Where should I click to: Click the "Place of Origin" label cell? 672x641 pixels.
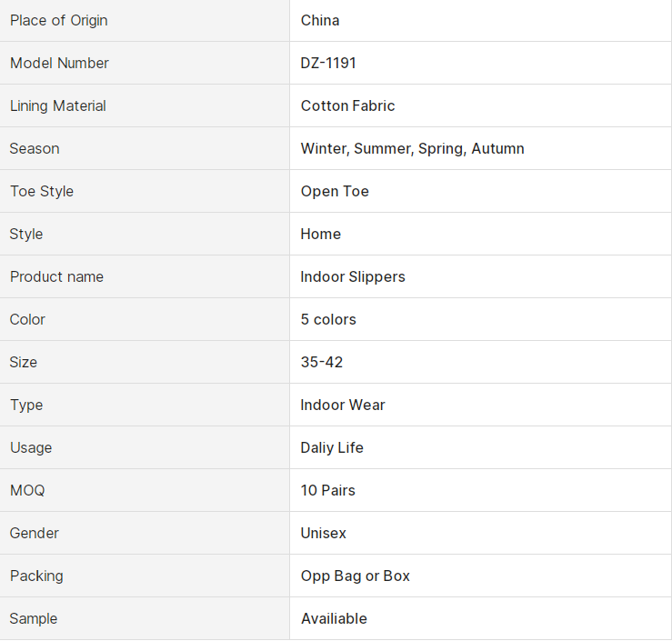[x=58, y=20]
